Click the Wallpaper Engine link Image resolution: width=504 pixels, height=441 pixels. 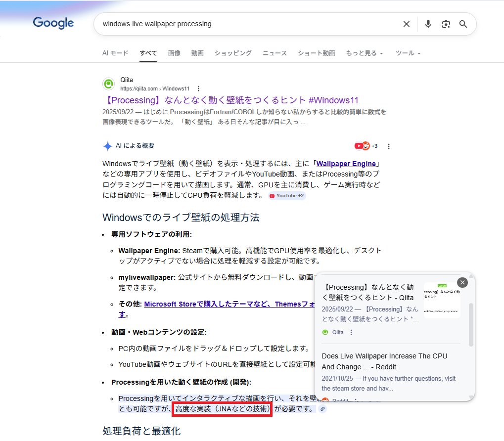(x=346, y=164)
